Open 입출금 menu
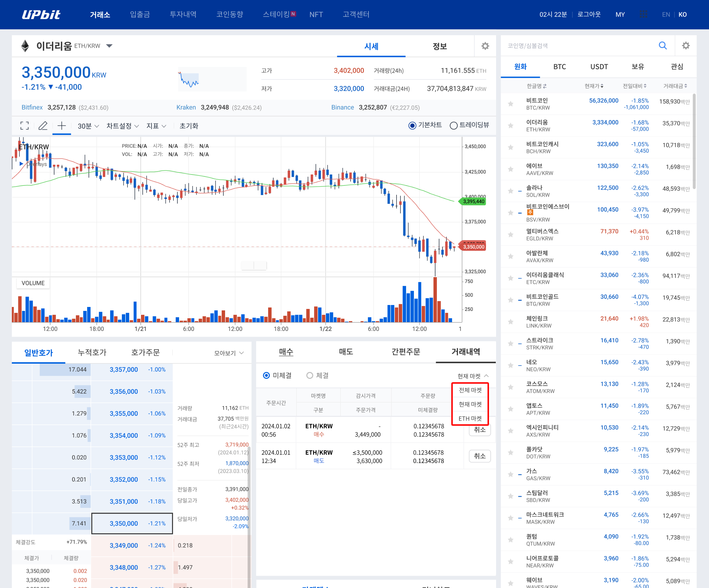Image resolution: width=709 pixels, height=588 pixels. pyautogui.click(x=140, y=14)
